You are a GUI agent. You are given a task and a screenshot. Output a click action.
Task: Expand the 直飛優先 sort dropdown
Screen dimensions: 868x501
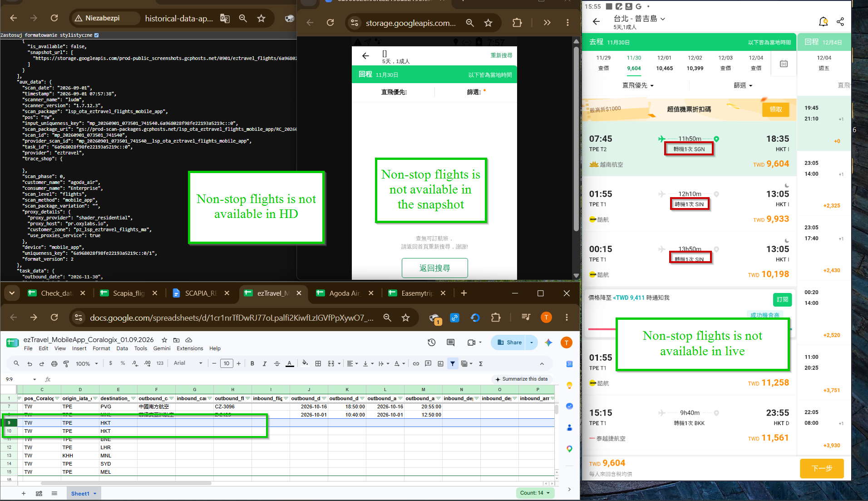pyautogui.click(x=638, y=85)
